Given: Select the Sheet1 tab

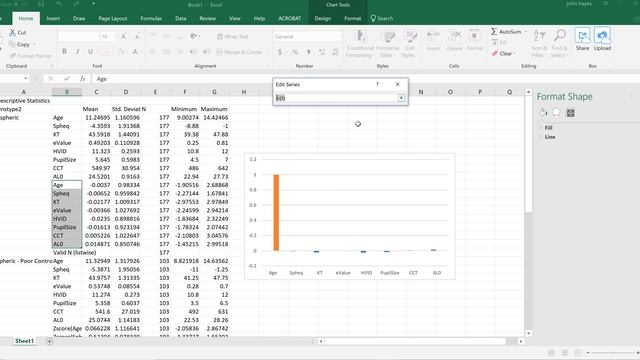Looking at the screenshot, I should (24, 341).
